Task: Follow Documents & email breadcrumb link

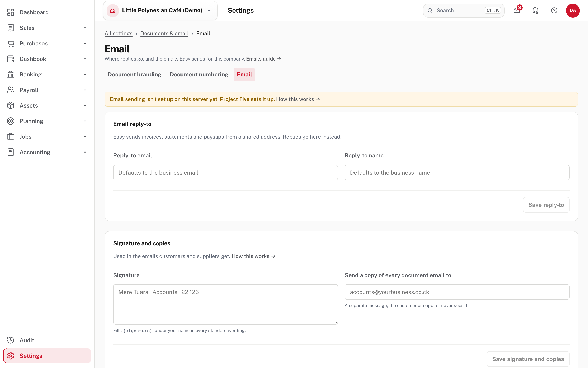Action: [x=164, y=33]
